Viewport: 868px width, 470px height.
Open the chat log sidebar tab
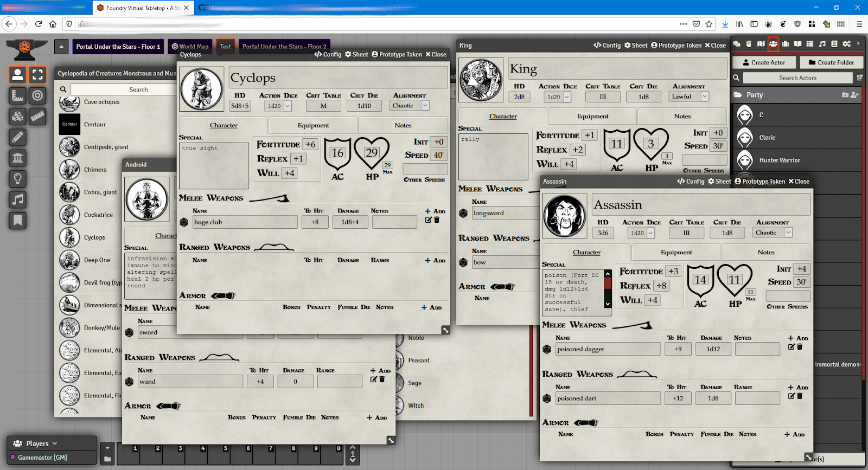[x=737, y=44]
